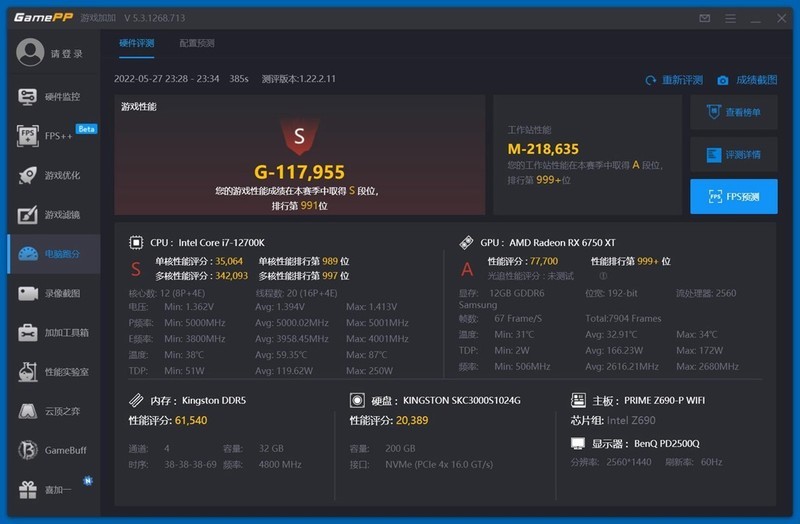The height and width of the screenshot is (524, 800).
Task: Click the hard disk 硬盘 icon
Action: tap(357, 400)
